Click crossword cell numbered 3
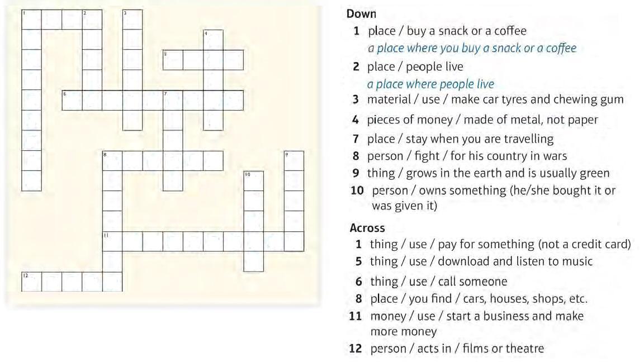Image resolution: width=644 pixels, height=362 pixels. [x=132, y=20]
